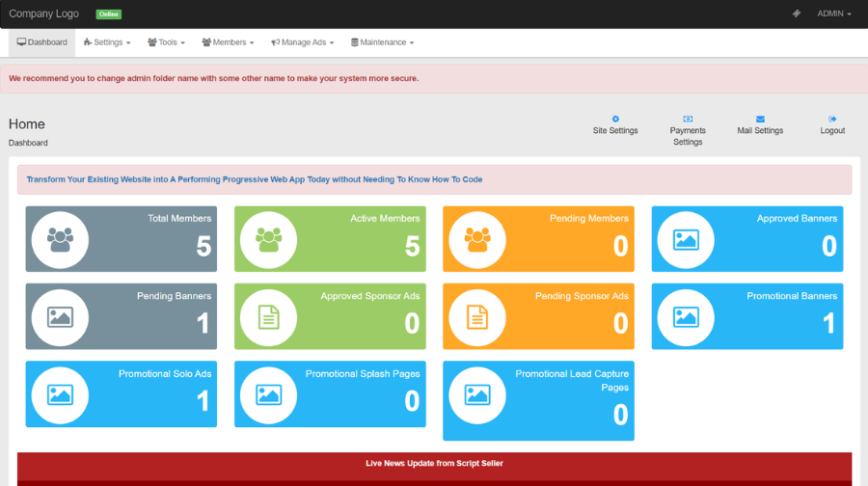
Task: Click the Home page heading
Action: [27, 124]
